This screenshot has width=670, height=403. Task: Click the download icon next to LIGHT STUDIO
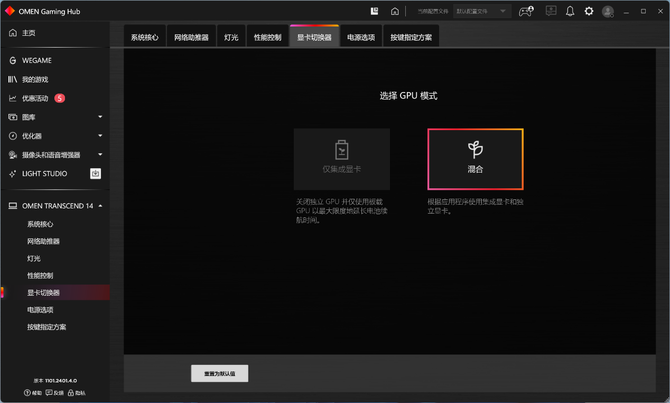click(95, 174)
